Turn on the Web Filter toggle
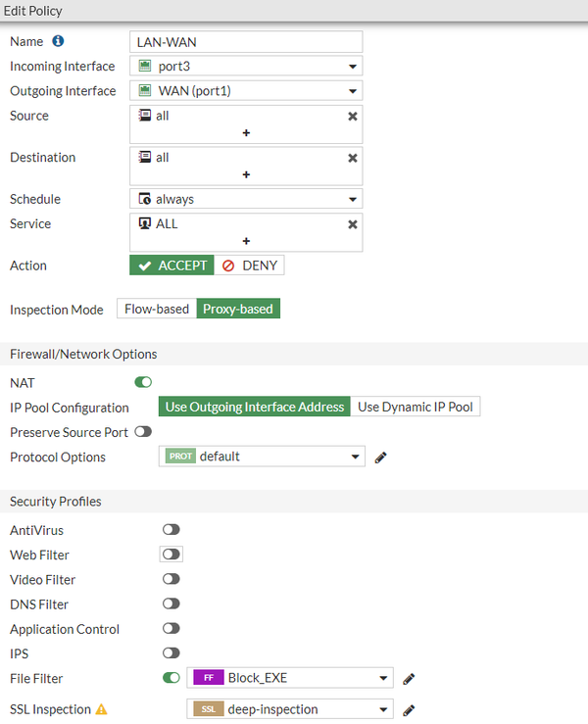The image size is (588, 724). 171,555
